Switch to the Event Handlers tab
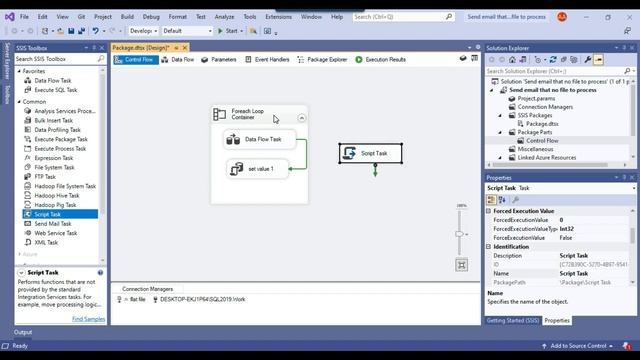The height and width of the screenshot is (360, 640). pyautogui.click(x=267, y=60)
